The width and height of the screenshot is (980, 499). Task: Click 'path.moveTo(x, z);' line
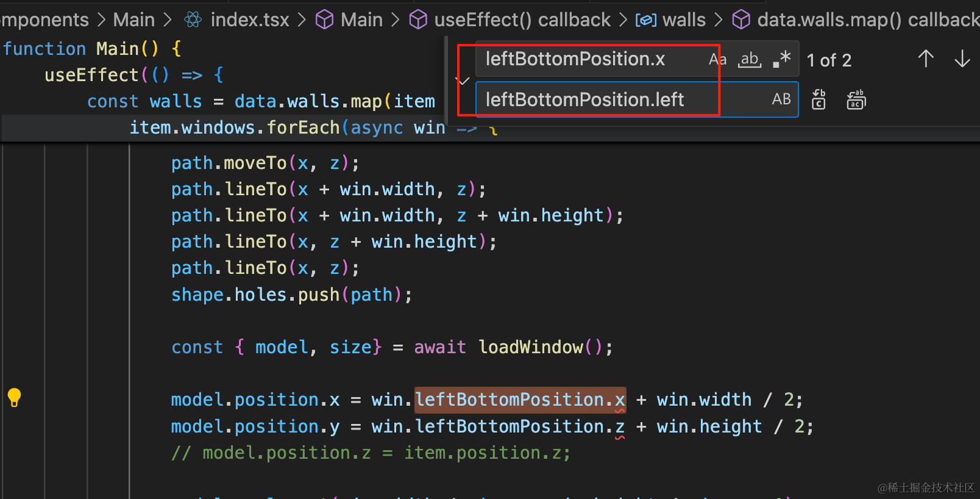tap(266, 163)
